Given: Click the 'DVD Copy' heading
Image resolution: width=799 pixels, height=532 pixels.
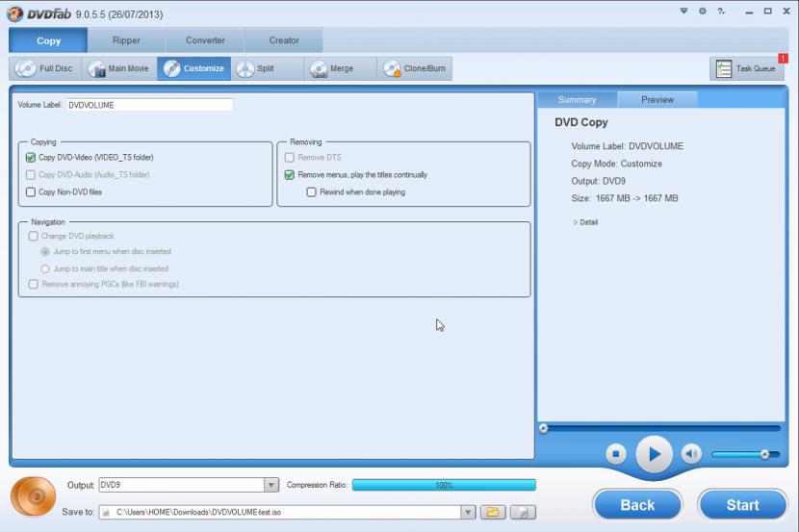Looking at the screenshot, I should point(581,122).
